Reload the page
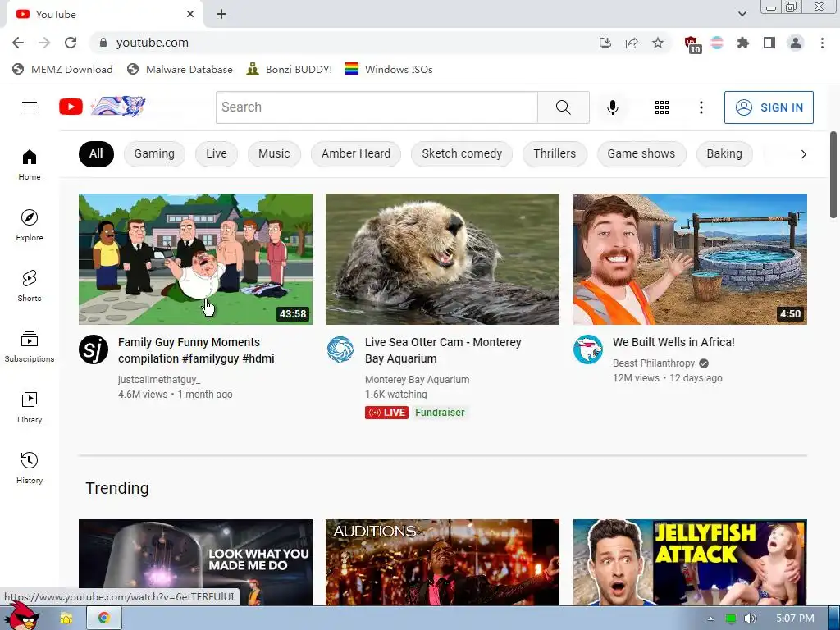840x630 pixels. coord(71,43)
